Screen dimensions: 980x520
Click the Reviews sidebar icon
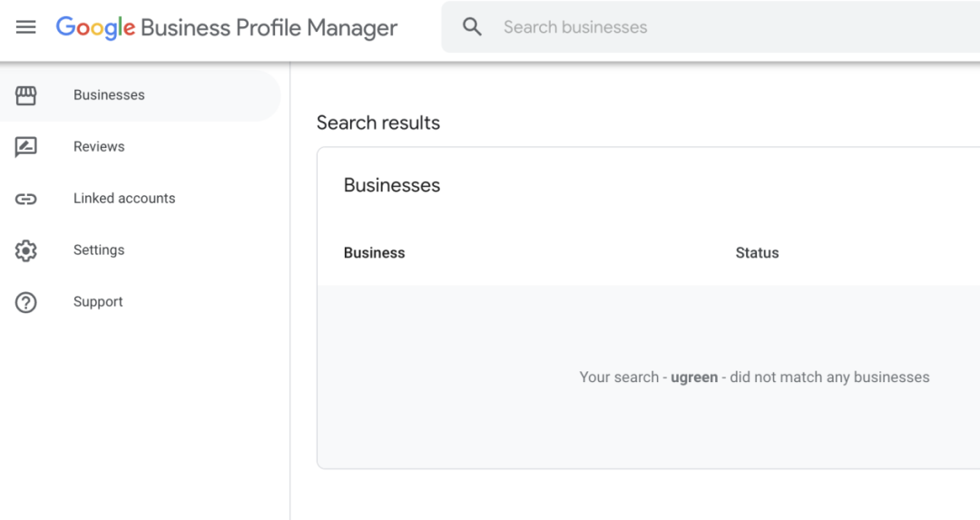(x=25, y=147)
